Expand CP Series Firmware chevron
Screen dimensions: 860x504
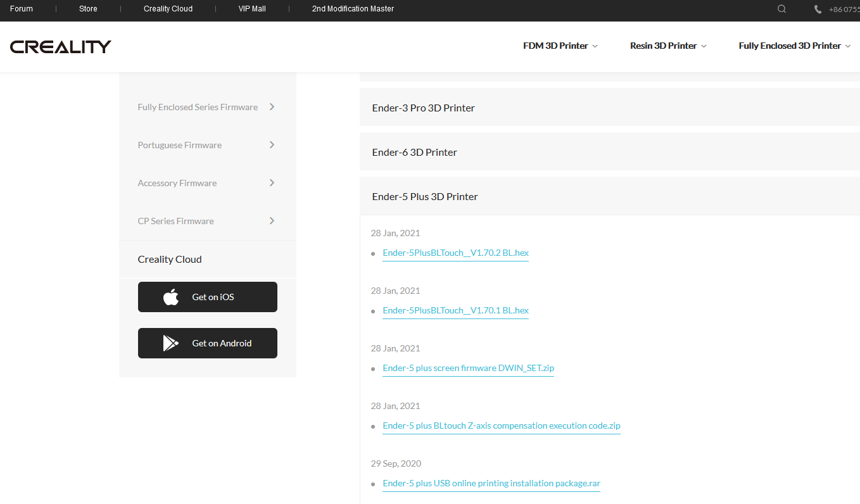(272, 221)
